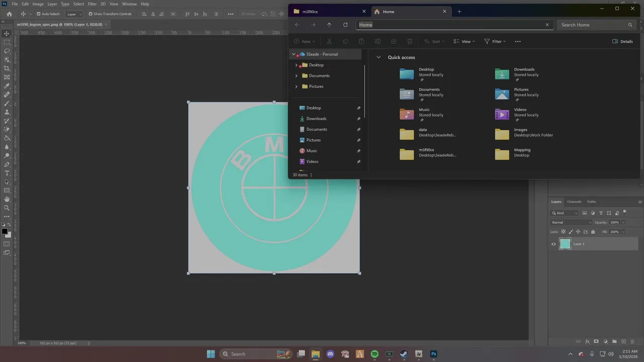
Task: Select the Rectangular Marquee tool
Action: click(7, 42)
